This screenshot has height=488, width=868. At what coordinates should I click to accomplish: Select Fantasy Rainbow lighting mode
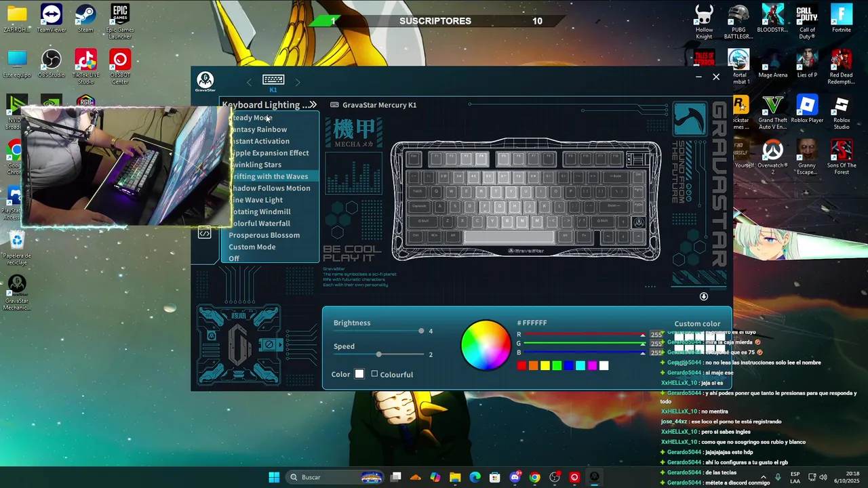click(270, 129)
